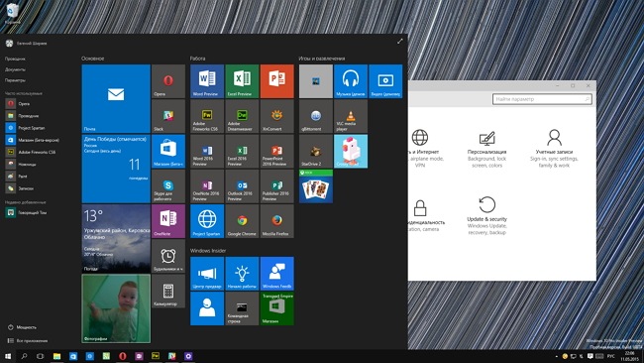Open the Slack tile
The width and height of the screenshot is (644, 363).
tap(168, 116)
